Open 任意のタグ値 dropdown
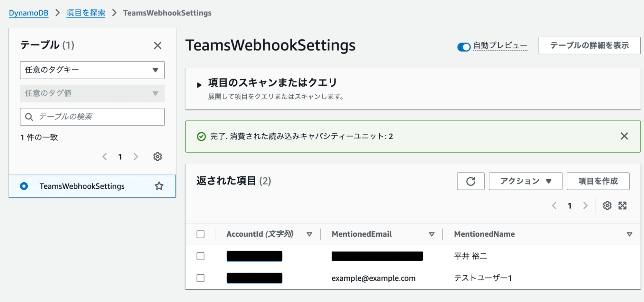The image size is (644, 302). pyautogui.click(x=92, y=93)
